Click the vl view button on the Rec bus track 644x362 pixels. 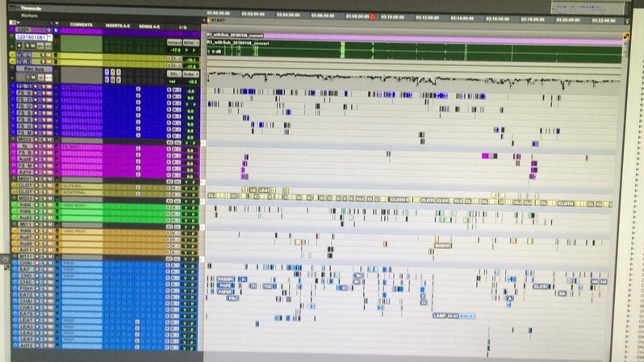click(41, 77)
